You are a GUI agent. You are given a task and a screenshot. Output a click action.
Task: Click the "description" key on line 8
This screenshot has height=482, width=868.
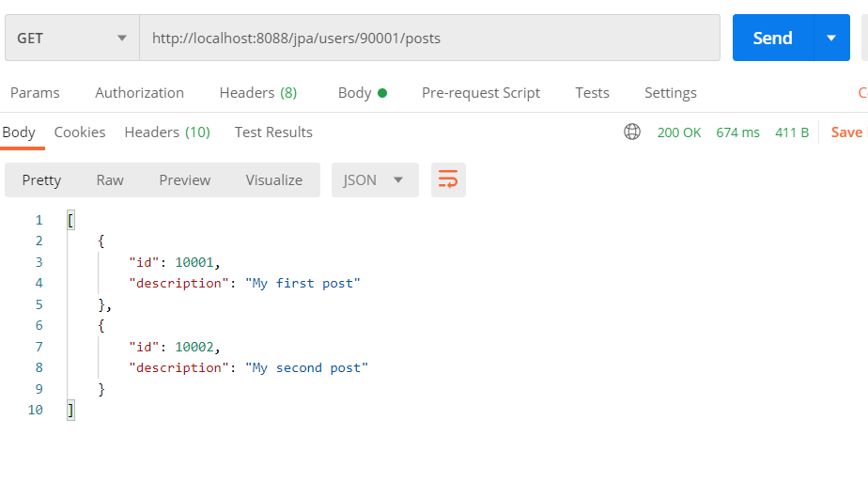tap(178, 368)
